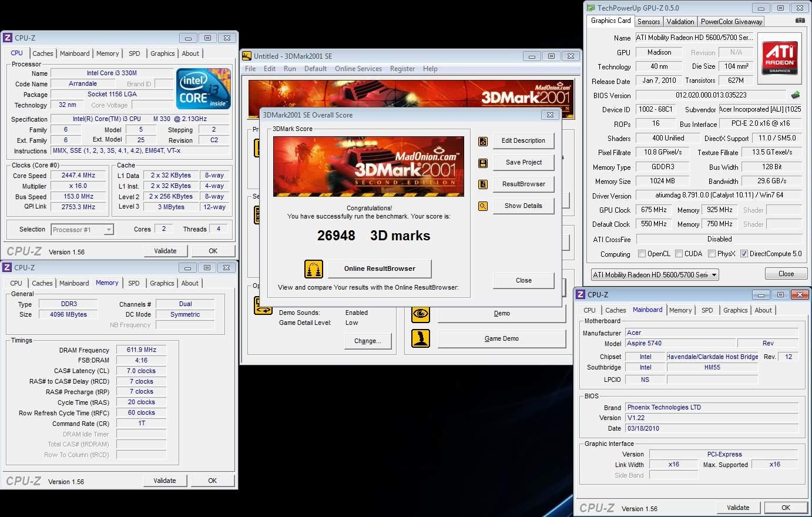812x517 pixels.
Task: Click the ATI Radeon logo in GPU-Z
Action: click(x=780, y=57)
